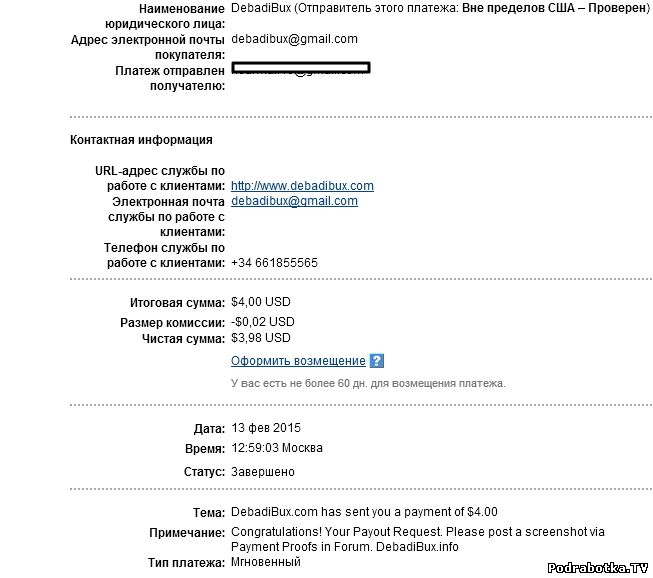The width and height of the screenshot is (653, 578).
Task: Open the http://www.debadibux.com link
Action: click(x=302, y=186)
